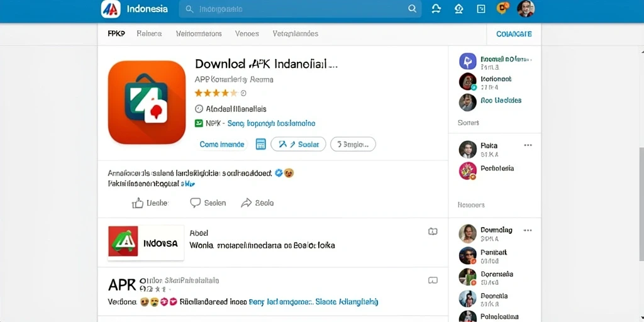
Task: Open the Venoes tab
Action: click(x=247, y=34)
